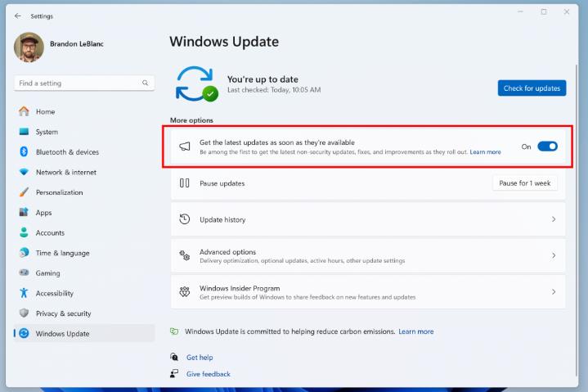This screenshot has height=392, width=588.
Task: Turn off the latest updates toggle
Action: [x=547, y=146]
